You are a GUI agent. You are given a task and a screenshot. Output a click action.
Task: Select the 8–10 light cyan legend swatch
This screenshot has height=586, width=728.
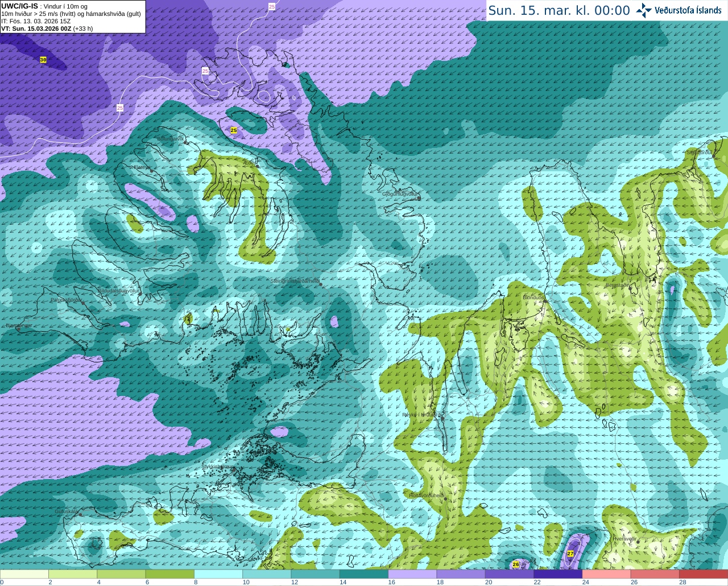point(218,574)
